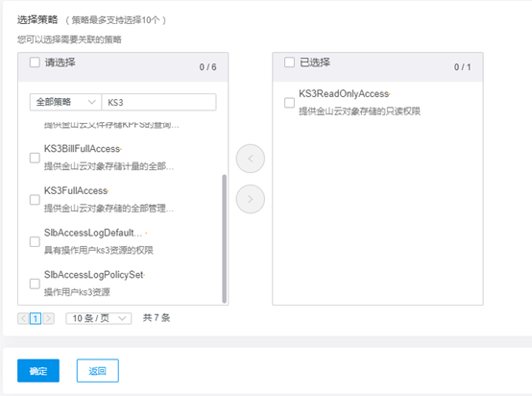Click the KS3FullAccess policy name
The image size is (532, 396).
point(76,191)
